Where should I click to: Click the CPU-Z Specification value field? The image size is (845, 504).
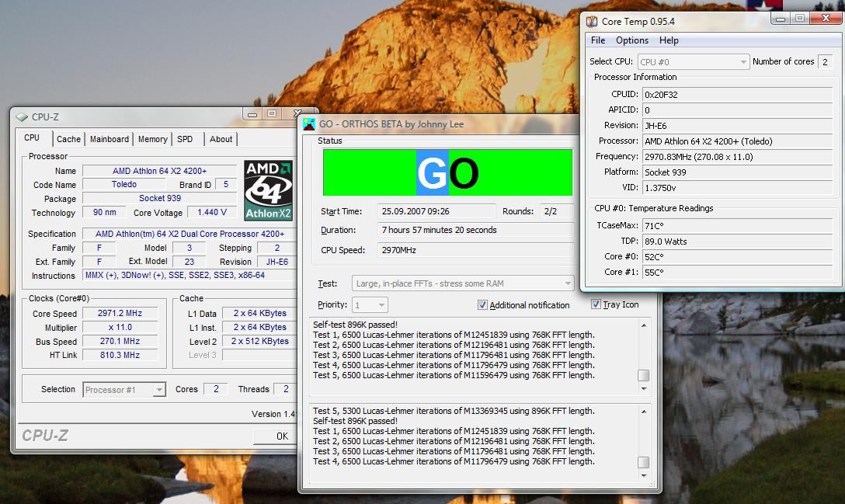190,234
